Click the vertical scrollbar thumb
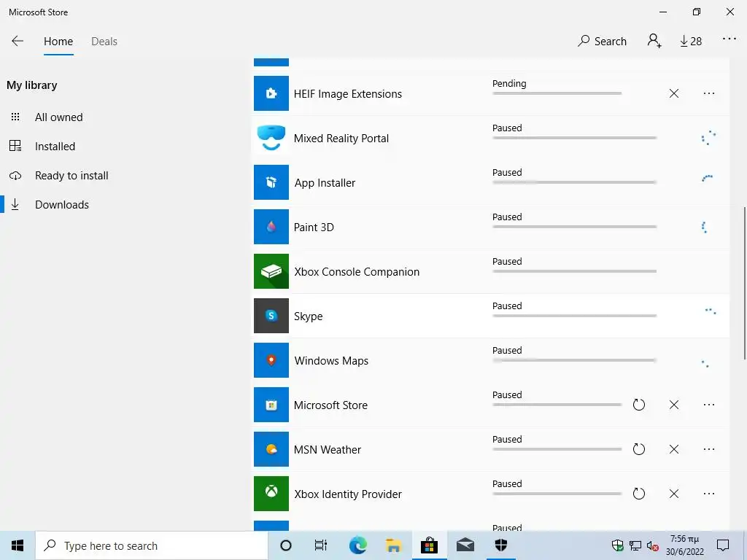This screenshot has width=747, height=560. click(744, 284)
